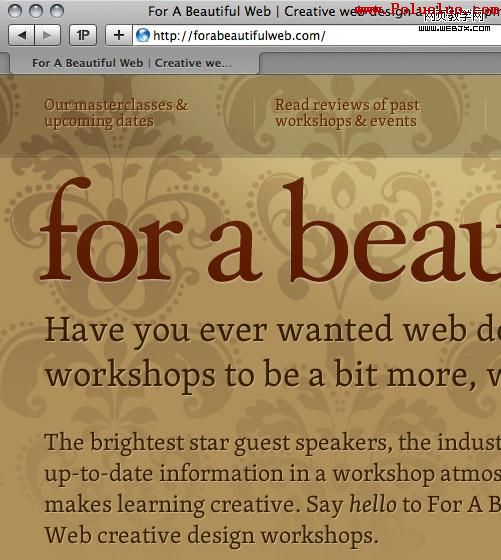The width and height of the screenshot is (501, 560).
Task: Click the empty tab bar area's second tab
Action: tap(381, 63)
